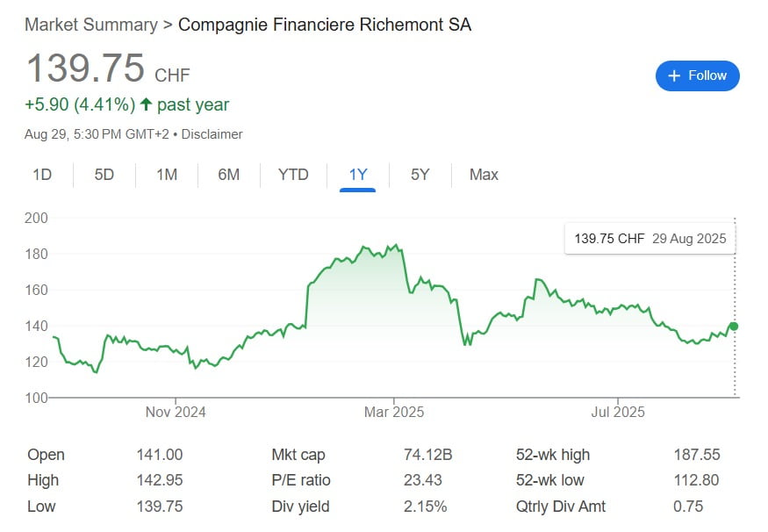Switch to YTD chart view
Viewport: 768px width, 532px height.
pos(293,175)
